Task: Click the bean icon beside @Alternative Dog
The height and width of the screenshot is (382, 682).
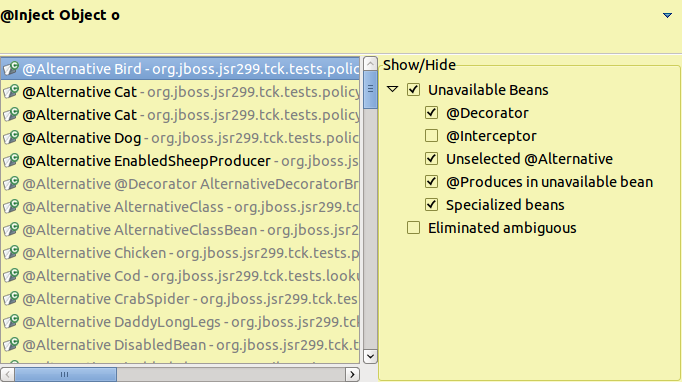Action: [x=11, y=138]
